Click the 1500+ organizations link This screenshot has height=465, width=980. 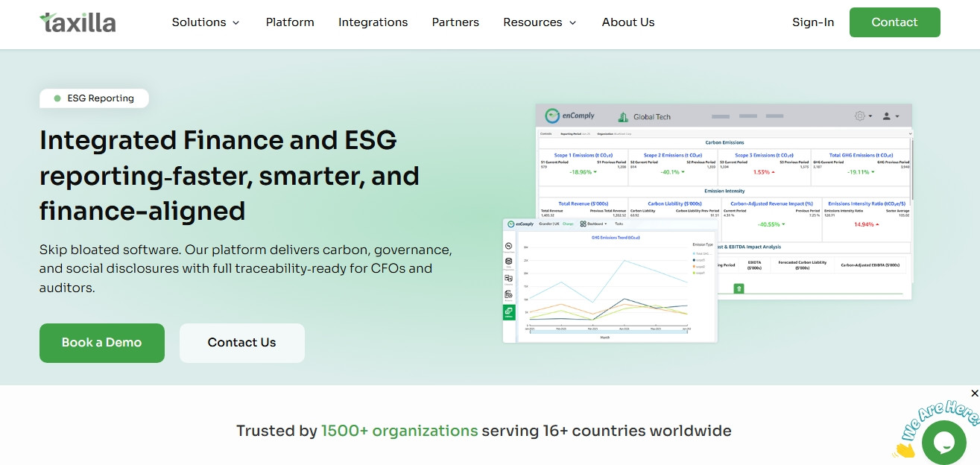(x=400, y=431)
